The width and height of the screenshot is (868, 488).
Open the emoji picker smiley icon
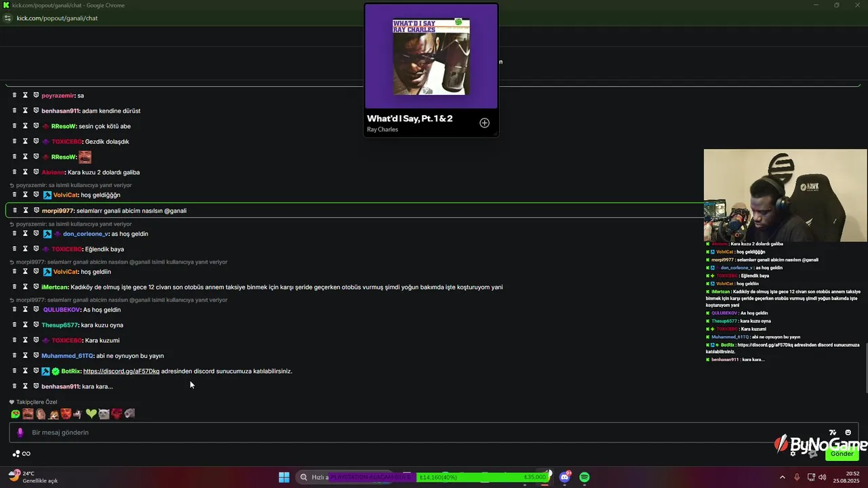(848, 432)
